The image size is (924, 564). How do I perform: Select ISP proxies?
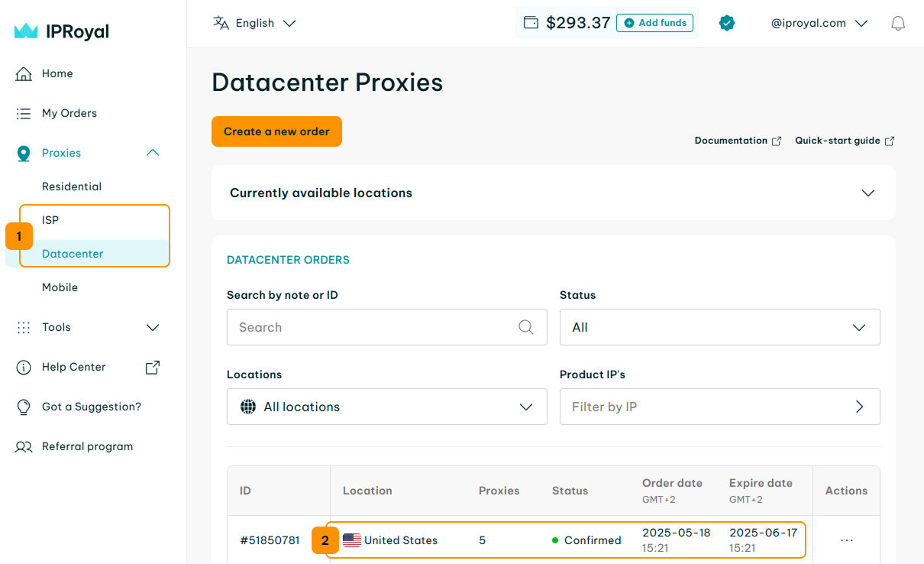click(x=50, y=220)
